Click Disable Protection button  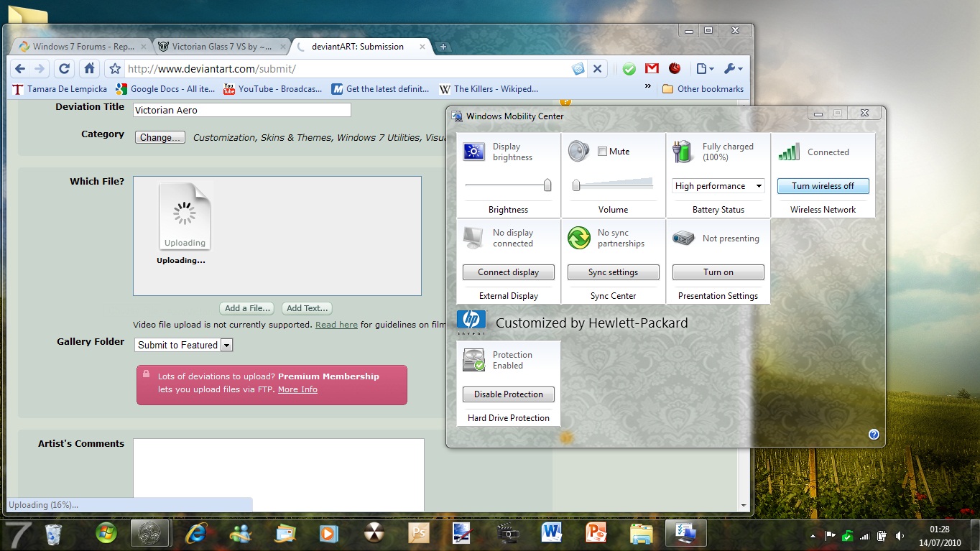509,394
